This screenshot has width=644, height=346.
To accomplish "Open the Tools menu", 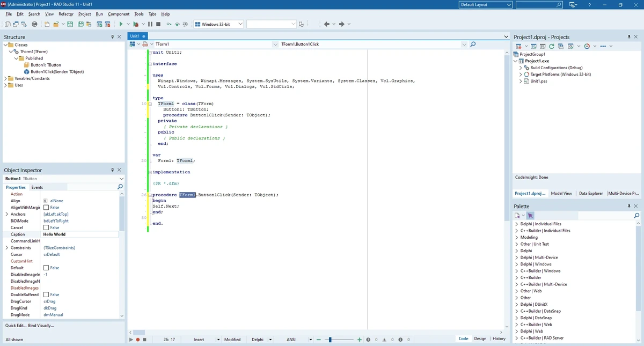I will [x=139, y=14].
